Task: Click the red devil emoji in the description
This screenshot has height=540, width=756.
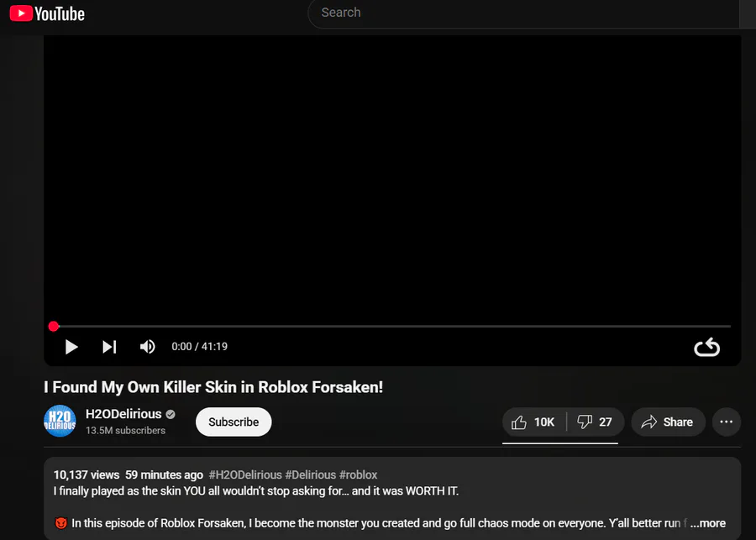Action: pyautogui.click(x=60, y=522)
